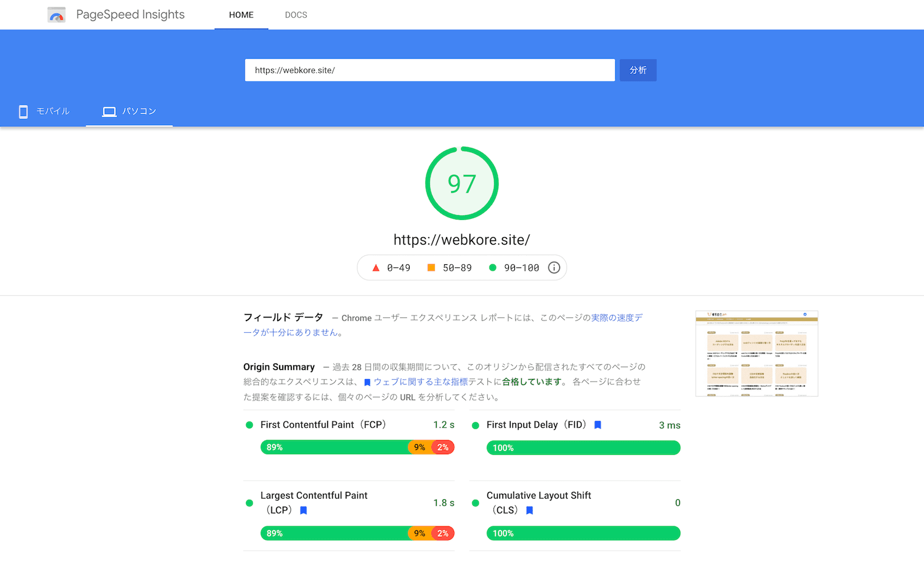Click LCP green 89% bar segment
The width and height of the screenshot is (924, 567).
tap(334, 533)
